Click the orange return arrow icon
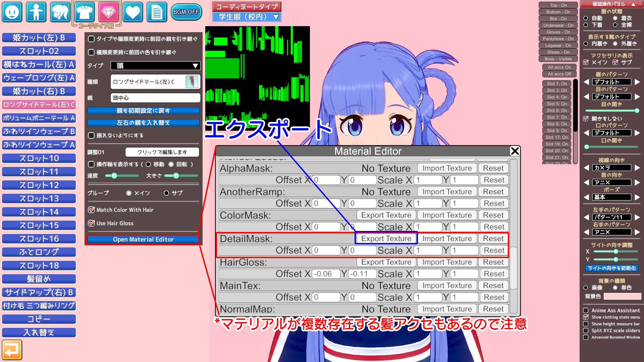The height and width of the screenshot is (362, 644). (x=12, y=350)
